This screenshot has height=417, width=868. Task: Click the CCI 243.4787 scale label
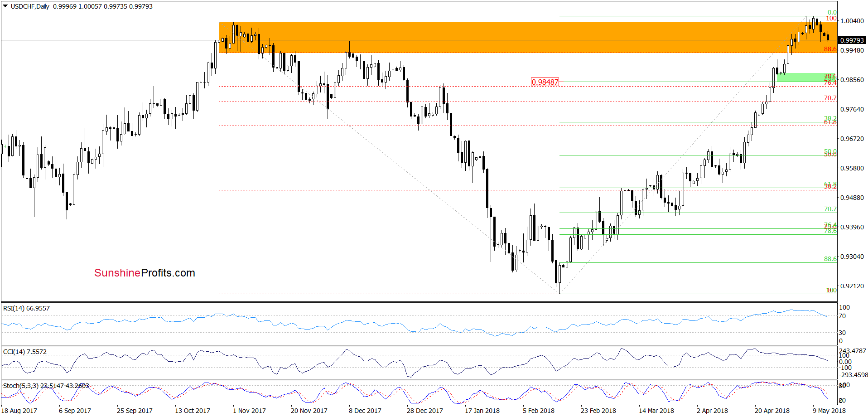[852, 351]
